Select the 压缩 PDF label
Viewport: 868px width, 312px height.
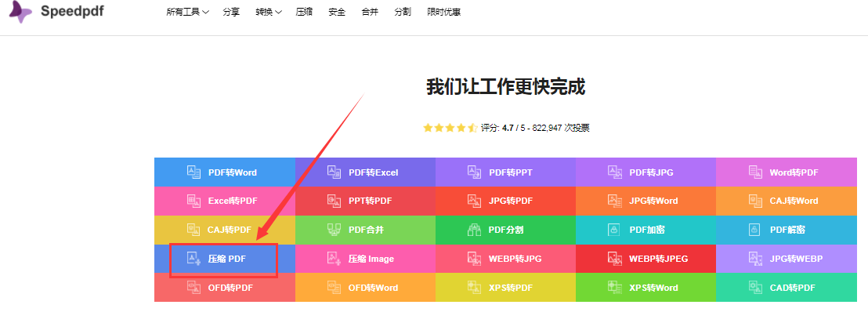click(227, 259)
